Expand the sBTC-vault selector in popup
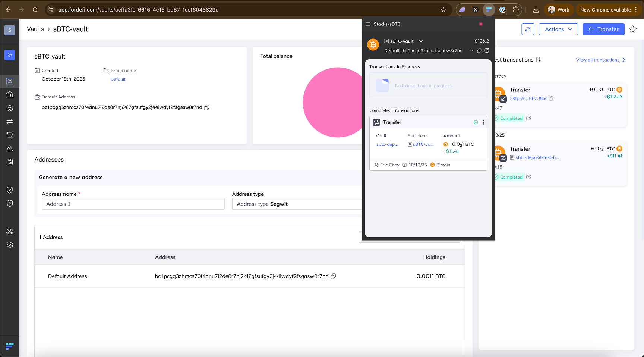 pos(421,41)
